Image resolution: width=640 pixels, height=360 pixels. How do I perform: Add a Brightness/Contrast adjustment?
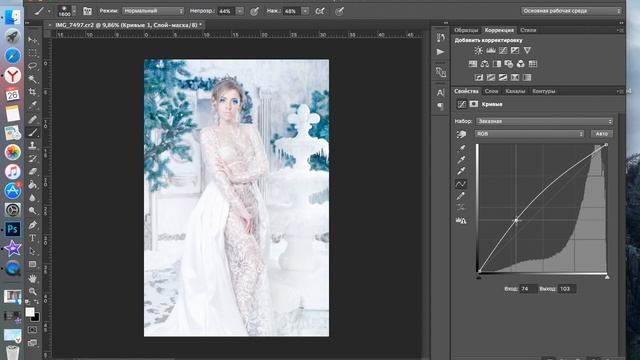click(x=478, y=50)
